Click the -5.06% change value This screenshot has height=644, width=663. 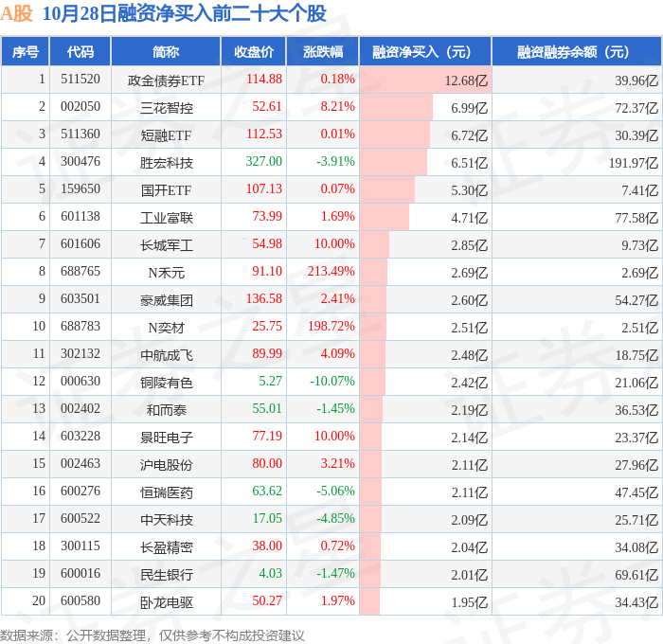pos(335,492)
